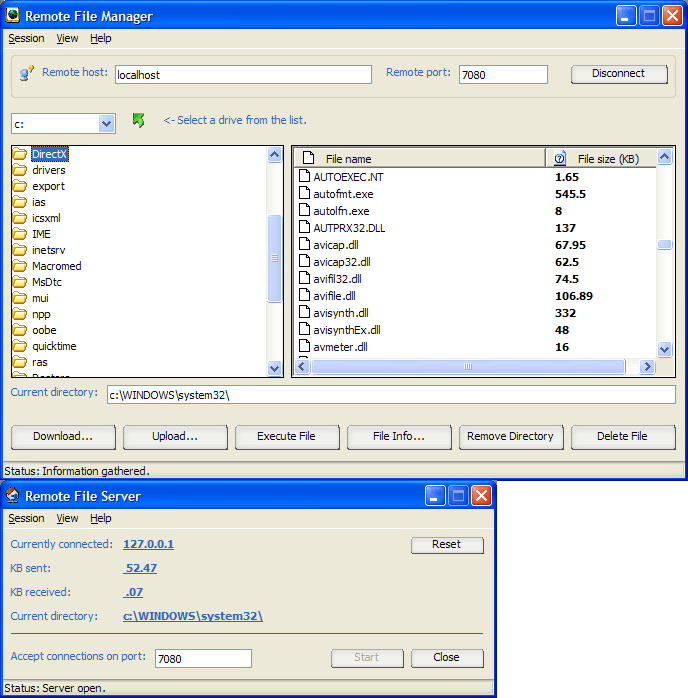Click the Execute File button
Screen dimensions: 688x698
(x=286, y=436)
